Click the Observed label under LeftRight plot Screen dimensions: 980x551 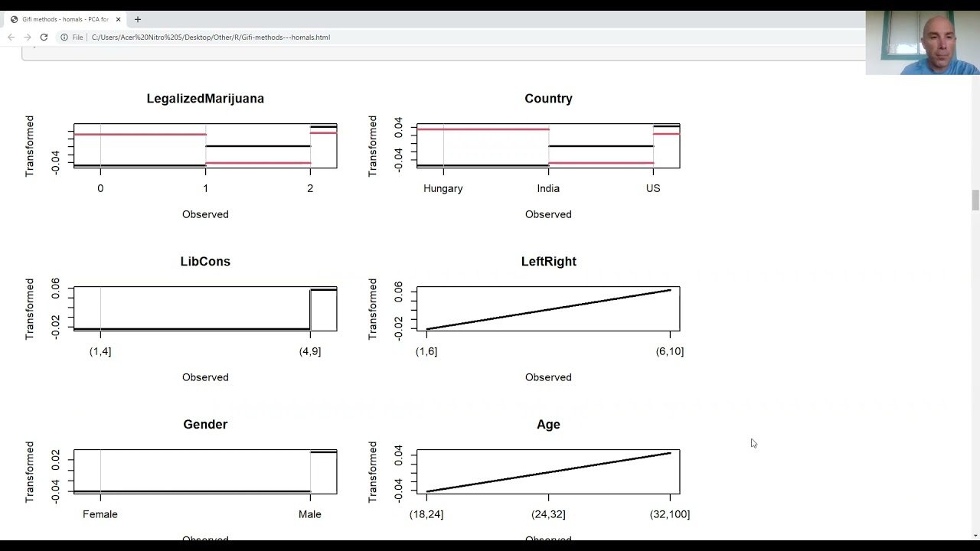[548, 377]
